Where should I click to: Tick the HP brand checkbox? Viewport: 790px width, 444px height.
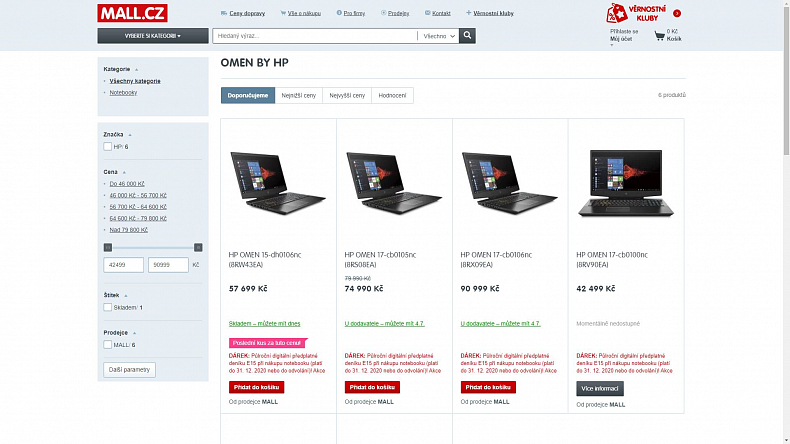(107, 147)
